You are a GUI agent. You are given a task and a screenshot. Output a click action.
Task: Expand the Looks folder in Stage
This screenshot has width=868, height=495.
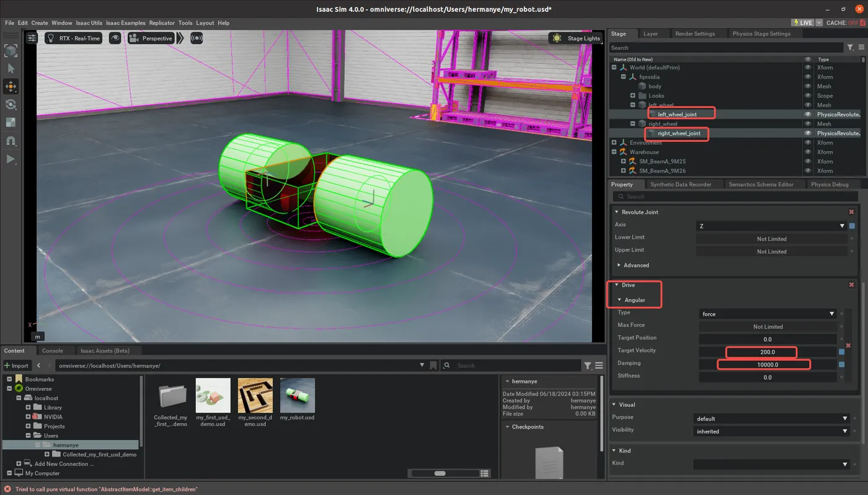tap(633, 96)
